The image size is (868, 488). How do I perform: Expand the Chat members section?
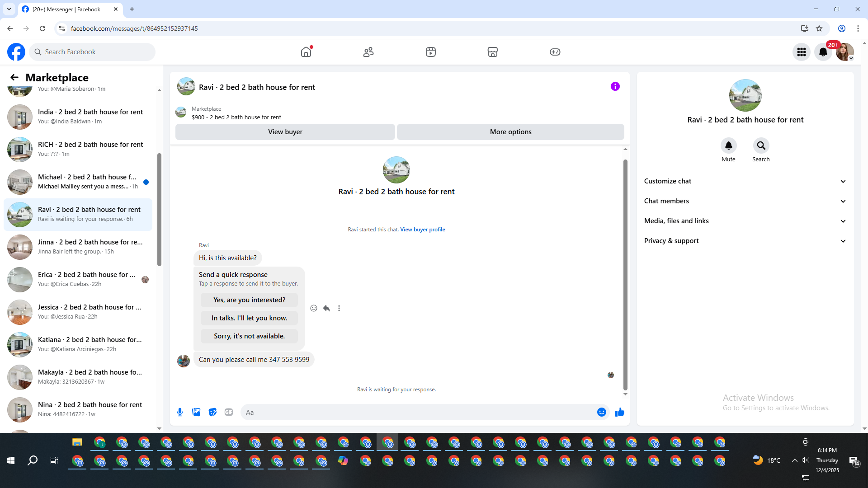pyautogui.click(x=745, y=201)
